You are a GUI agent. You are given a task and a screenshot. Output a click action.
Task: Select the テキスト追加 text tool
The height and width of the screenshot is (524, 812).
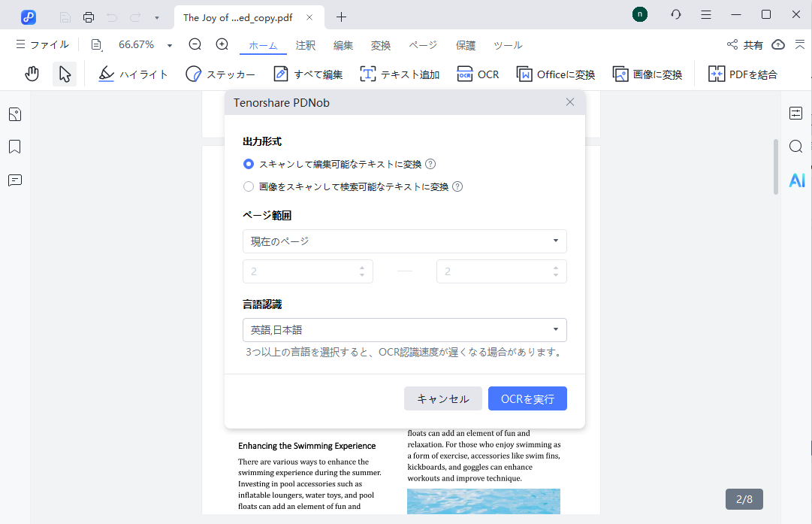click(x=399, y=74)
